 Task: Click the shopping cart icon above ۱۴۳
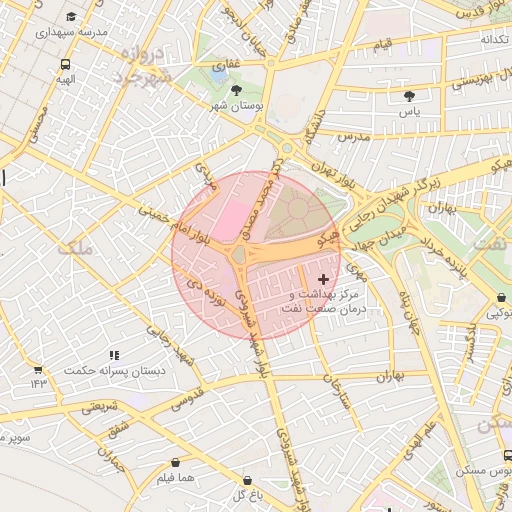point(38,370)
